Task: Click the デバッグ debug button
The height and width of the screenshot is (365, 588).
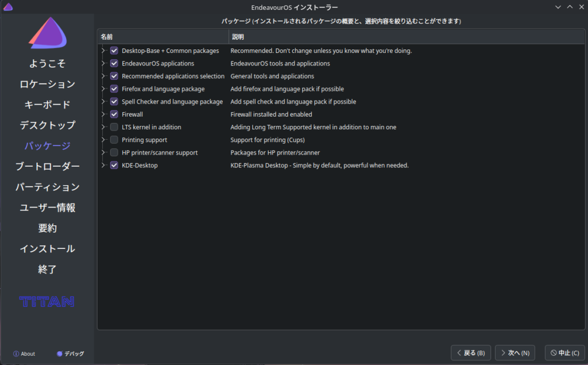Action: pyautogui.click(x=70, y=354)
